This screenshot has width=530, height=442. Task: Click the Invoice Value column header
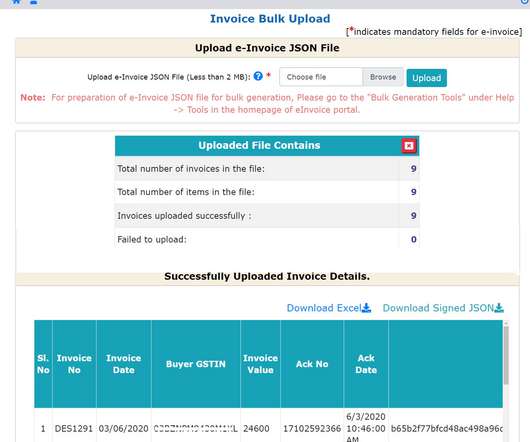[260, 364]
